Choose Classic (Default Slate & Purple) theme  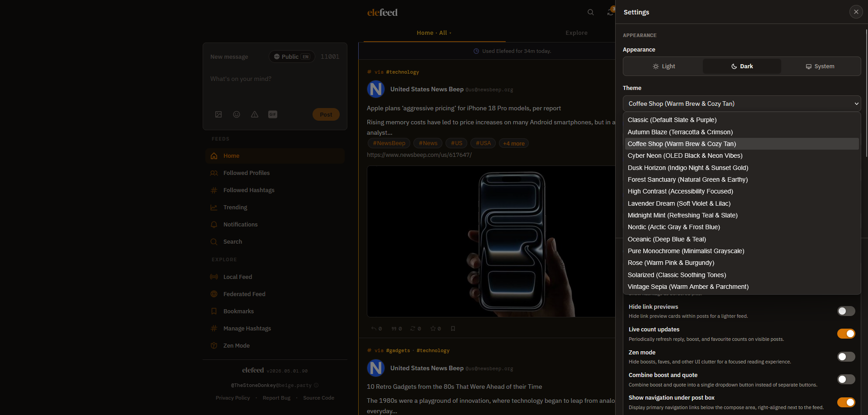coord(742,120)
